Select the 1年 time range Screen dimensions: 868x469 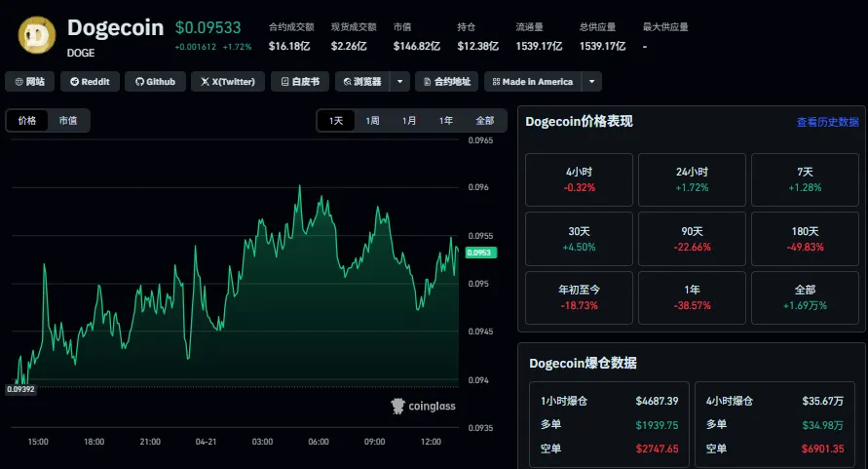click(445, 120)
